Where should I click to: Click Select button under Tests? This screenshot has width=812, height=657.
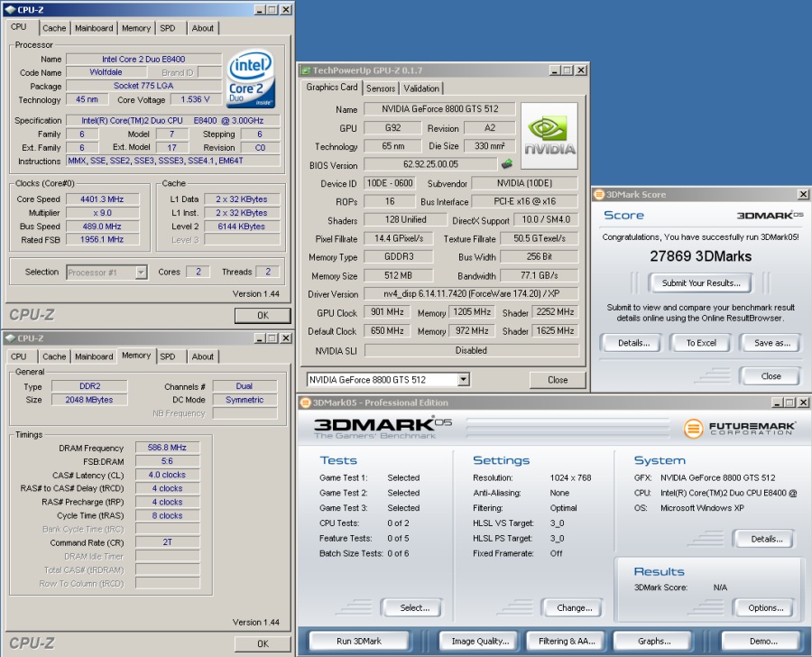414,607
